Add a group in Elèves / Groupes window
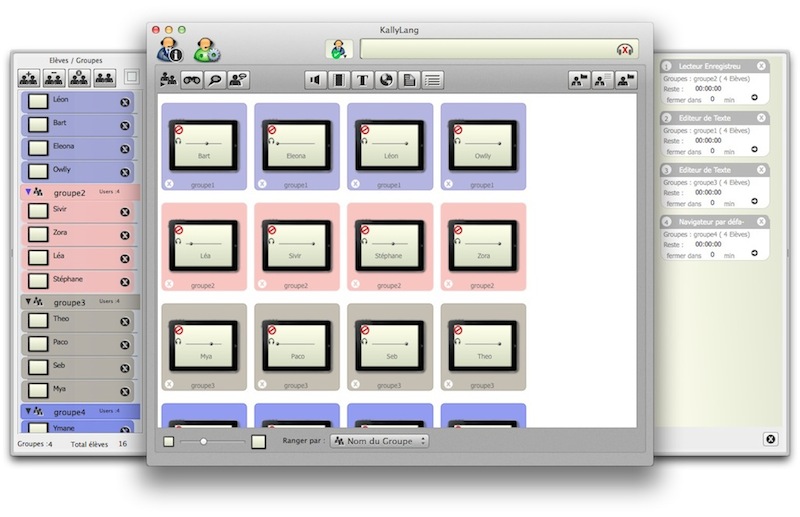The image size is (800, 517). 29,78
